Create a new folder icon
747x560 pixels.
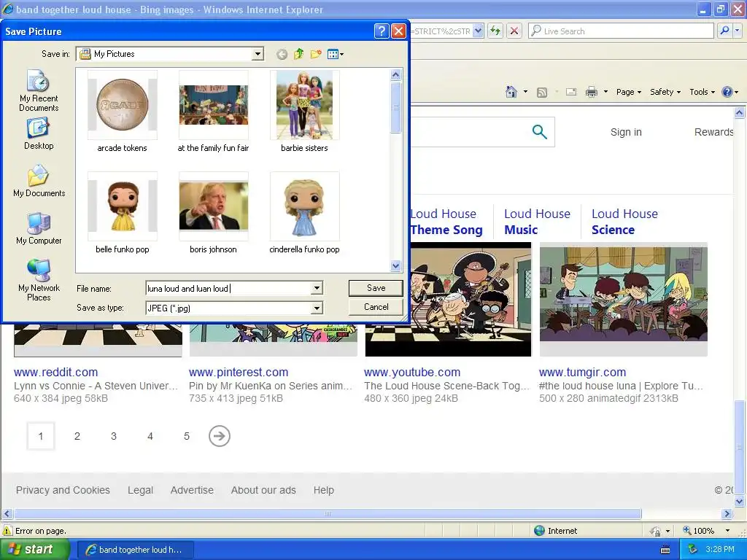(316, 54)
